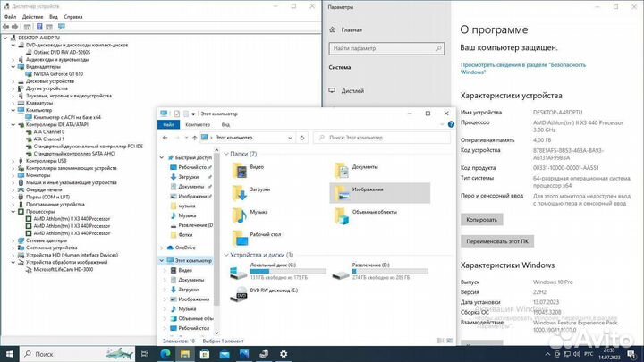The width and height of the screenshot is (644, 362).
Task: Click the Explorer help question mark icon
Action: [x=451, y=124]
